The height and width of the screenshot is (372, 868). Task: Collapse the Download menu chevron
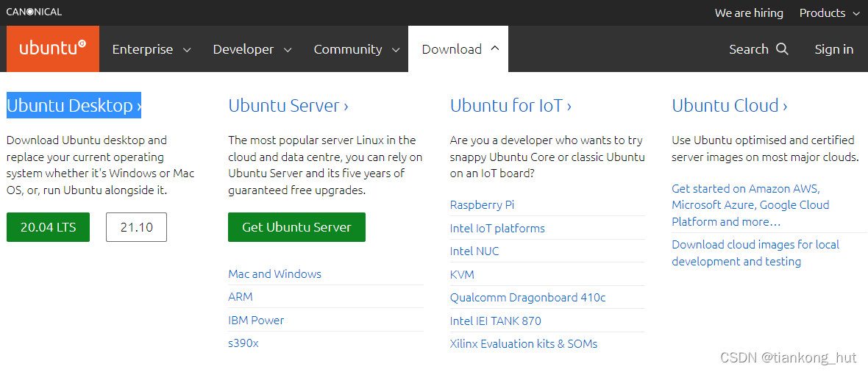point(495,49)
